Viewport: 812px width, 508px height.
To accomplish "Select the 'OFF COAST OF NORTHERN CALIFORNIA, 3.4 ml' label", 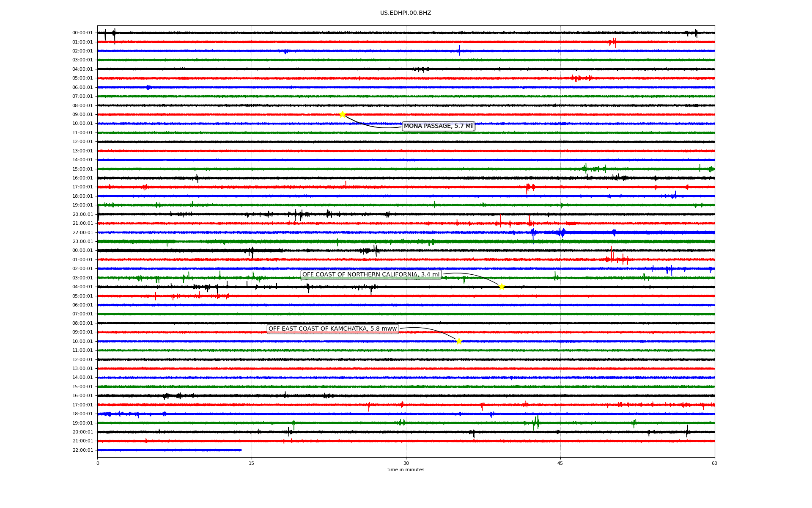I will click(x=371, y=275).
